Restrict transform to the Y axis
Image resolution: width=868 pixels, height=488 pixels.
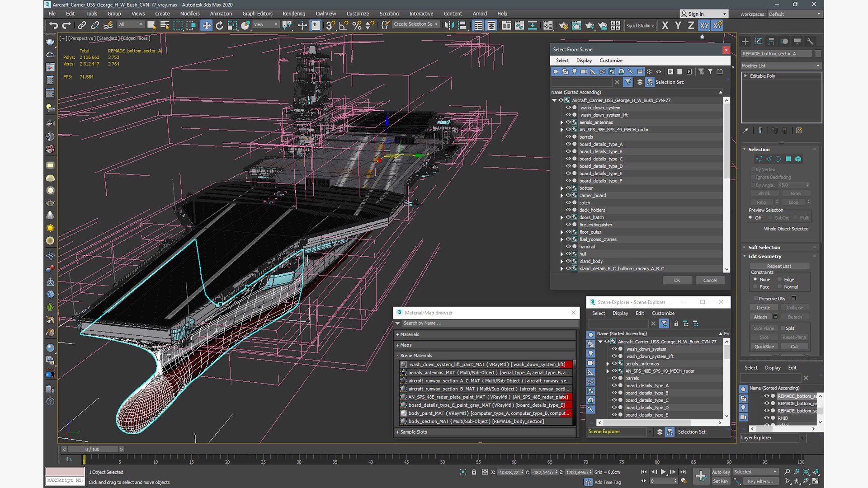click(678, 25)
